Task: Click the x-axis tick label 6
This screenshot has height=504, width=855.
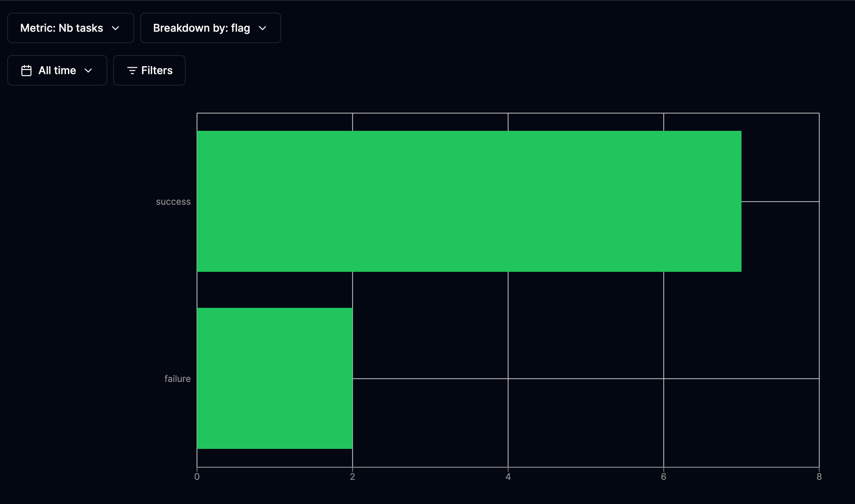Action: click(x=663, y=477)
